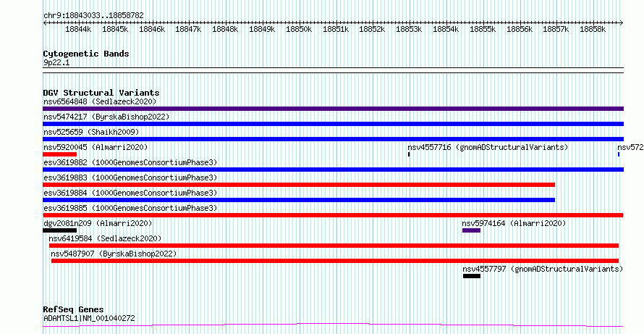Click the 18849k ruler tick label
The width and height of the screenshot is (644, 334).
[262, 30]
